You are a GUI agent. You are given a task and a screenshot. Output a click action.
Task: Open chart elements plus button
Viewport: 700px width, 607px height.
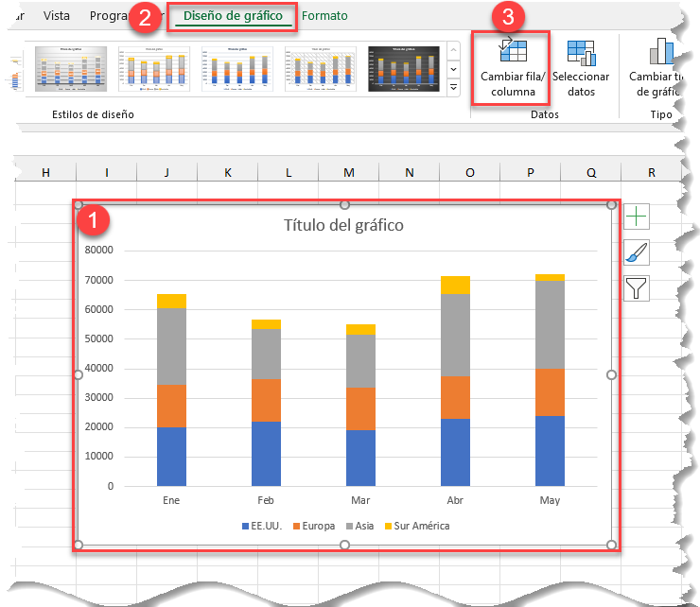click(x=637, y=217)
